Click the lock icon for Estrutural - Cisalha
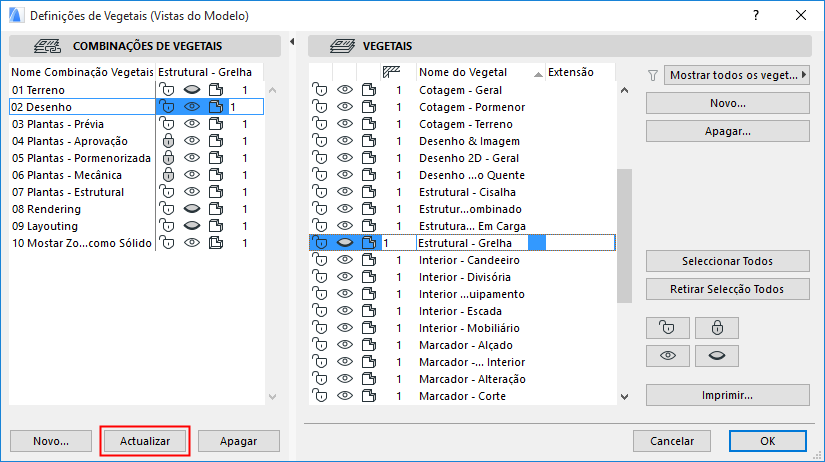825x462 pixels. (321, 192)
